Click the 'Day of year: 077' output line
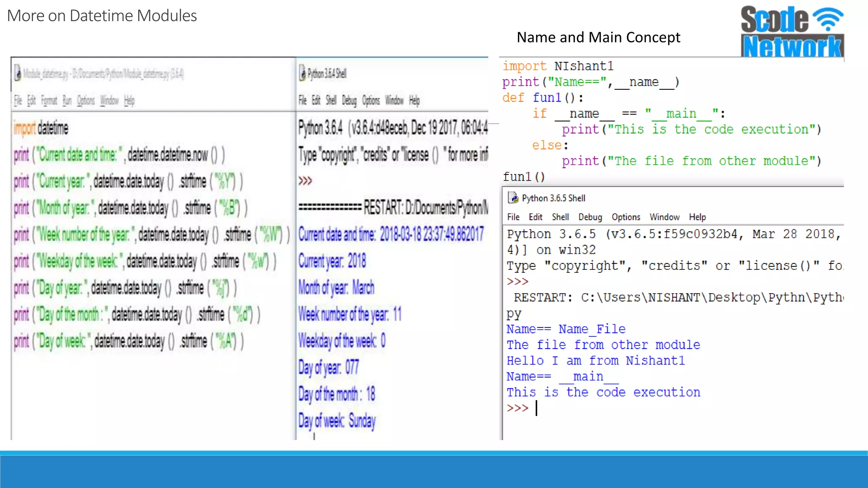Screen dimensions: 868x488 tap(329, 367)
